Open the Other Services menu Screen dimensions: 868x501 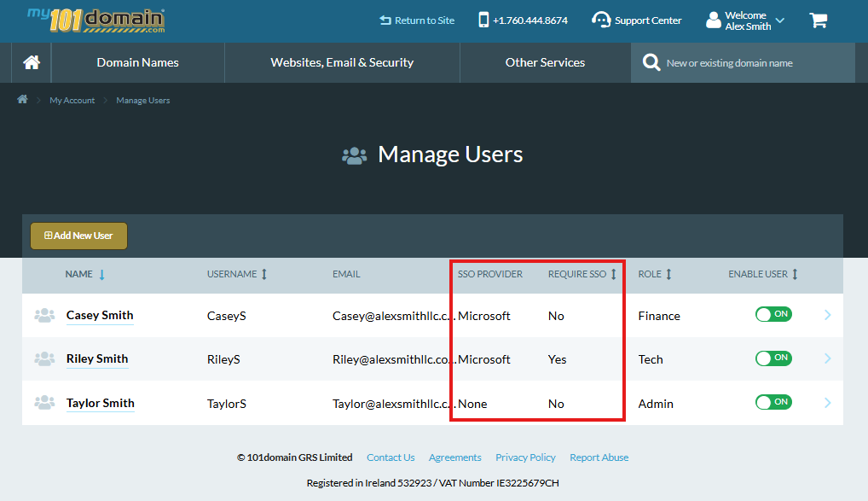(x=545, y=61)
